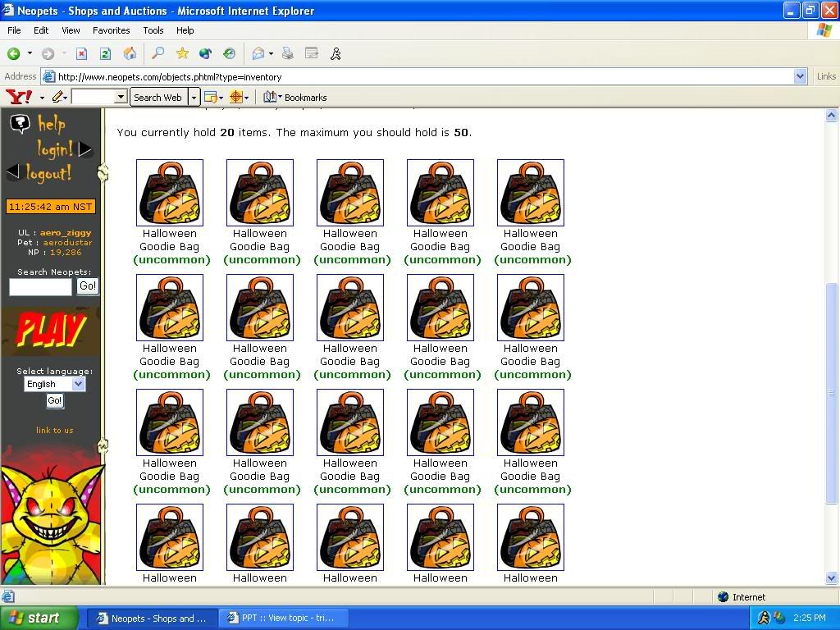Image resolution: width=840 pixels, height=630 pixels.
Task: Click the Yahoo pencil highlight icon
Action: click(x=57, y=97)
